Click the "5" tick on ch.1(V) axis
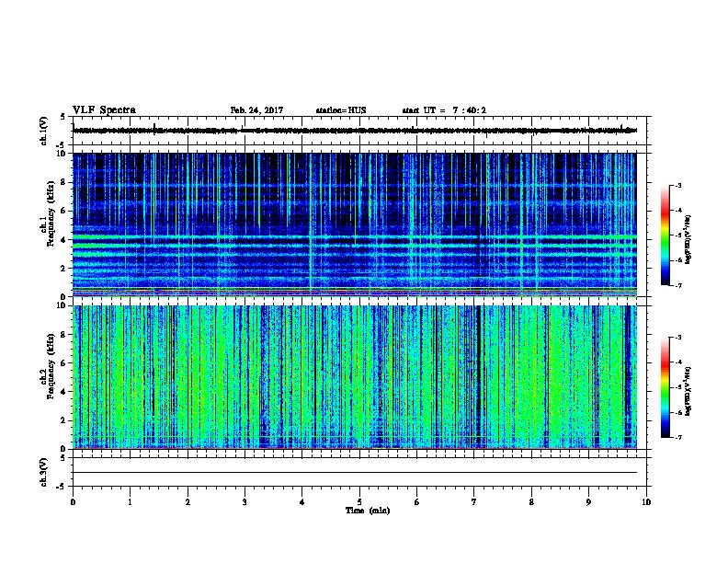Viewport: 728px width, 563px height. pyautogui.click(x=63, y=117)
